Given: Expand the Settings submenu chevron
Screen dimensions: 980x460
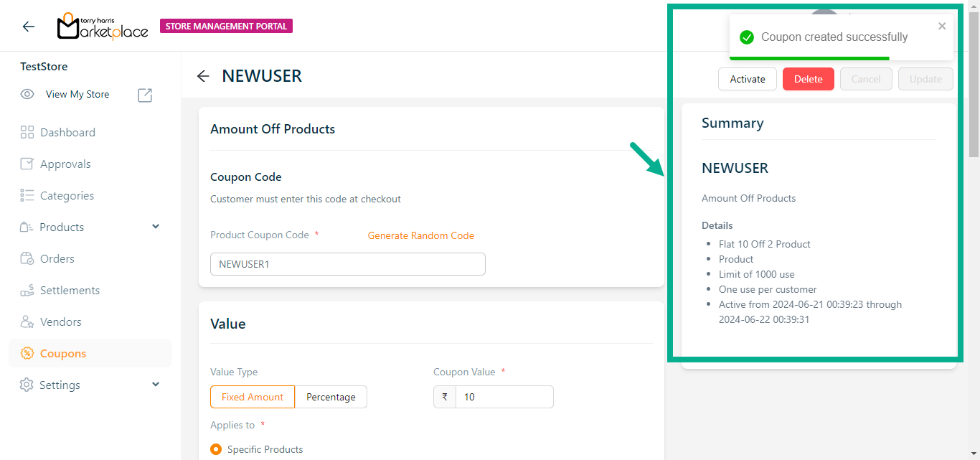Looking at the screenshot, I should coord(156,385).
